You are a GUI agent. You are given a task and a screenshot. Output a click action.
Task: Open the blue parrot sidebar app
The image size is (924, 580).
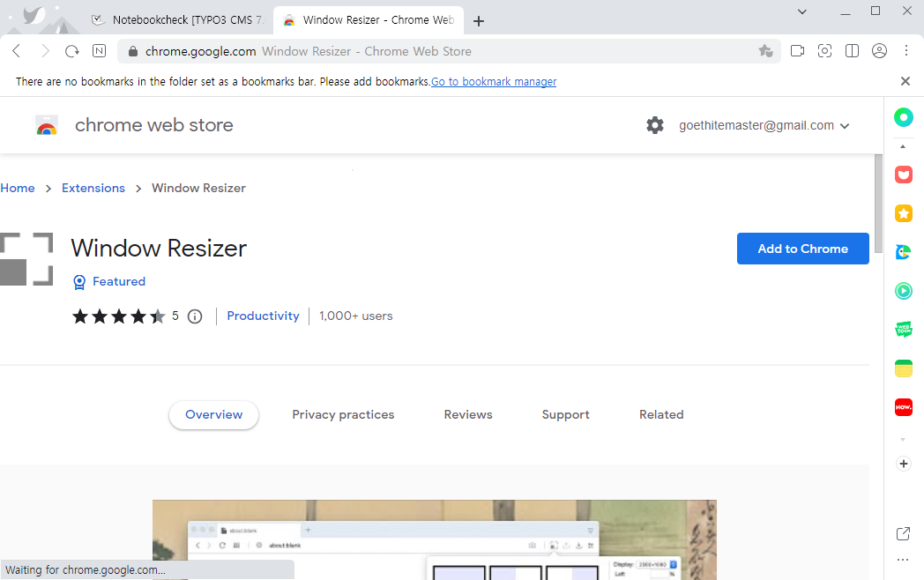(904, 252)
